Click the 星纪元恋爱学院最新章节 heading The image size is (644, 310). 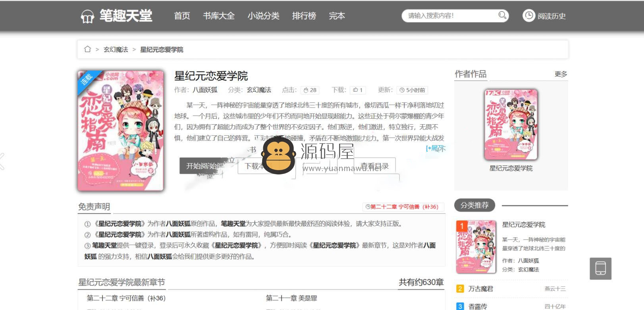point(121,282)
